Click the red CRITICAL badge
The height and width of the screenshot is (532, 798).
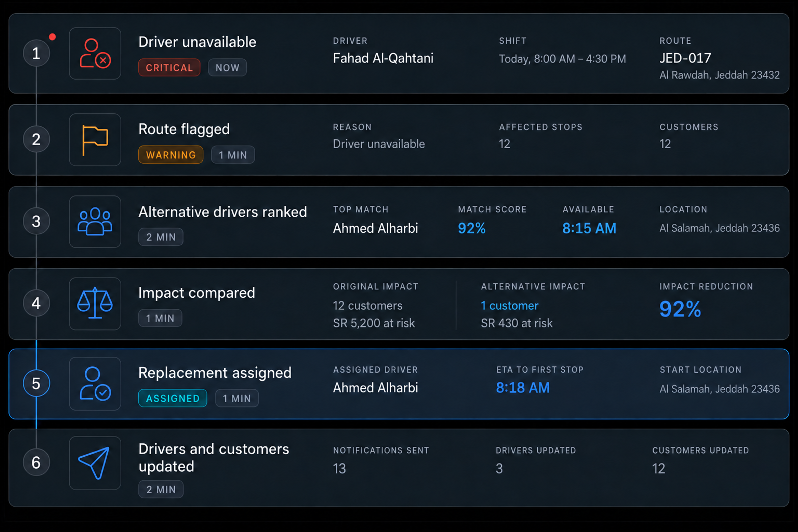pyautogui.click(x=169, y=68)
